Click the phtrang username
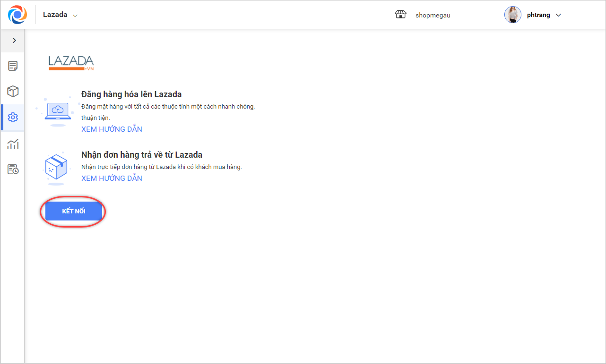Image resolution: width=606 pixels, height=364 pixels. (538, 15)
